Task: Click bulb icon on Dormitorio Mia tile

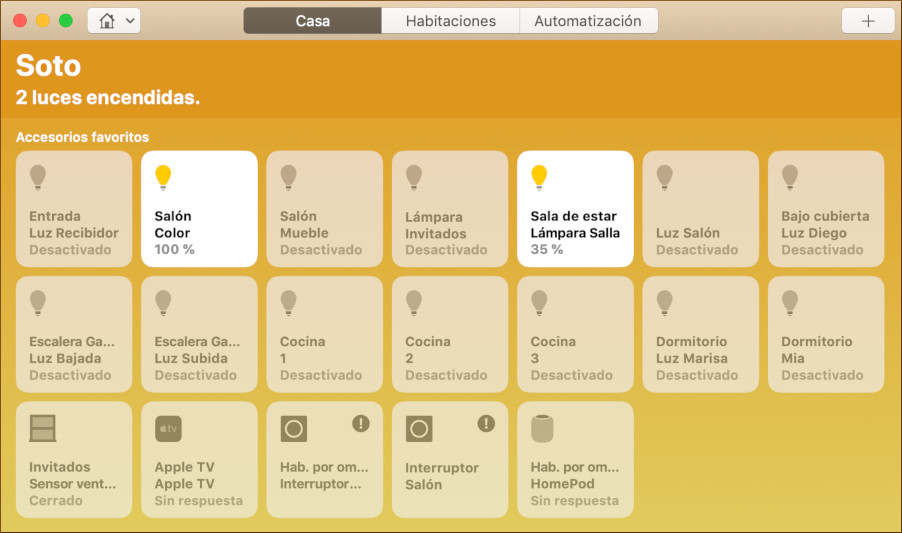Action: coord(790,302)
